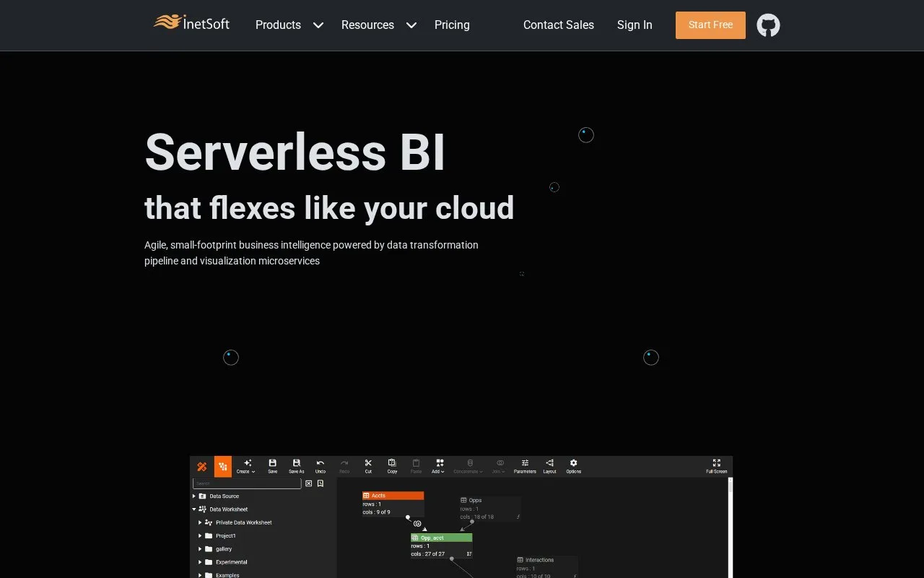Open the Resources menu
Screen dimensions: 924x578
point(367,25)
